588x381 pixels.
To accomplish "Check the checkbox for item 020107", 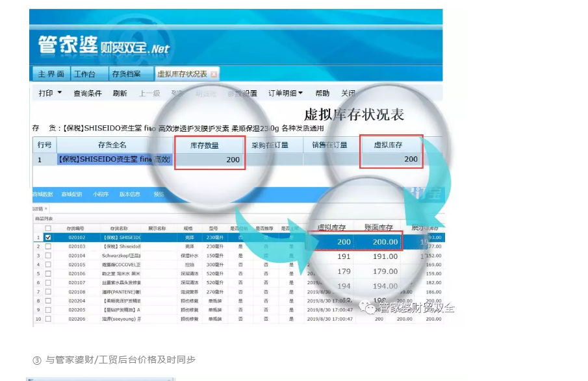I will coord(48,282).
